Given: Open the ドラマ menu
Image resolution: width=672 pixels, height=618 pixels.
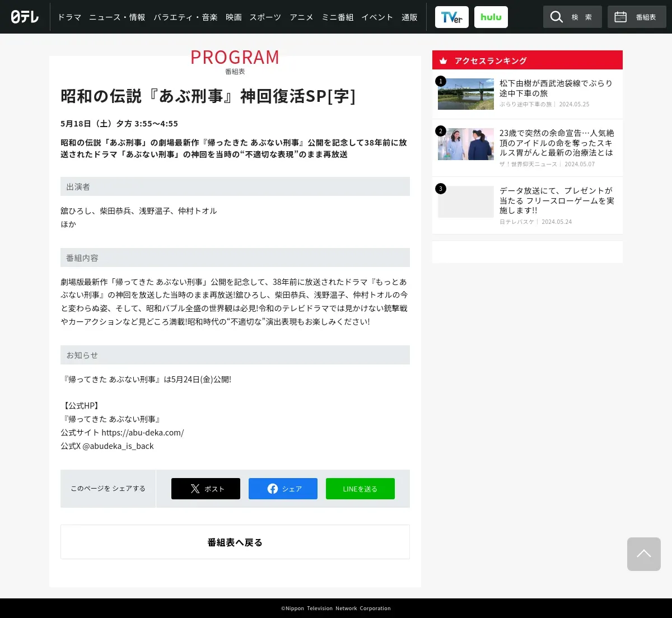Looking at the screenshot, I should point(69,17).
